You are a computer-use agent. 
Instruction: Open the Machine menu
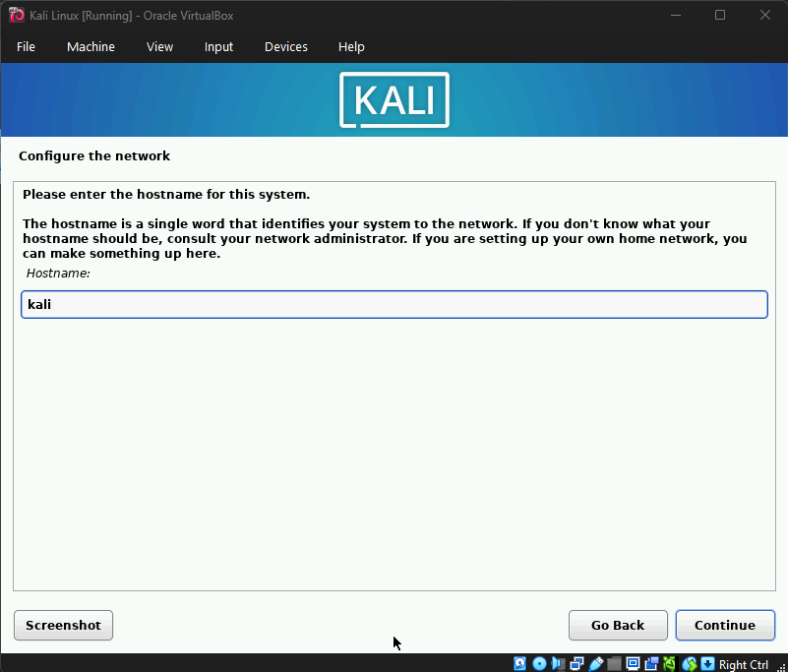(91, 47)
